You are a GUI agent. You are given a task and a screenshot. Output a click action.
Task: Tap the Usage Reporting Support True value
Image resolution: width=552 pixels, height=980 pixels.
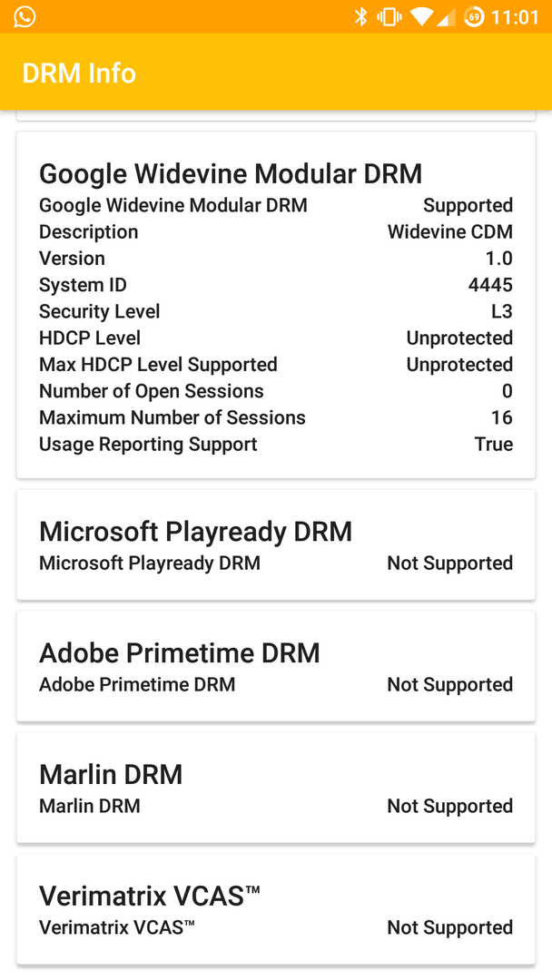493,444
